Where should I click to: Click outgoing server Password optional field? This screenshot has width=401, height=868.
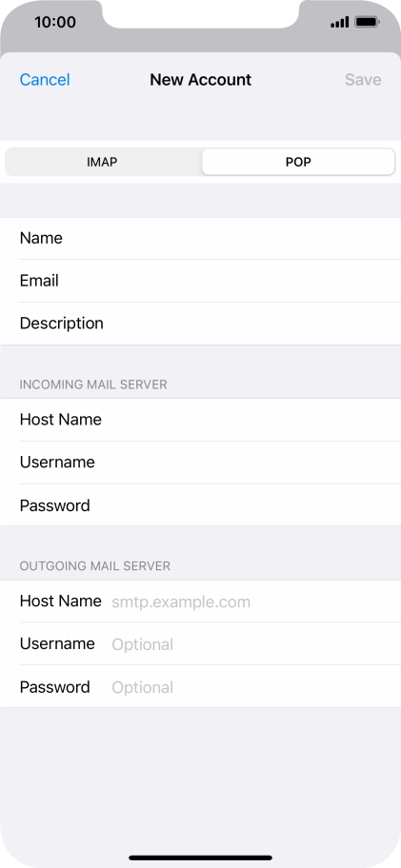pyautogui.click(x=200, y=687)
